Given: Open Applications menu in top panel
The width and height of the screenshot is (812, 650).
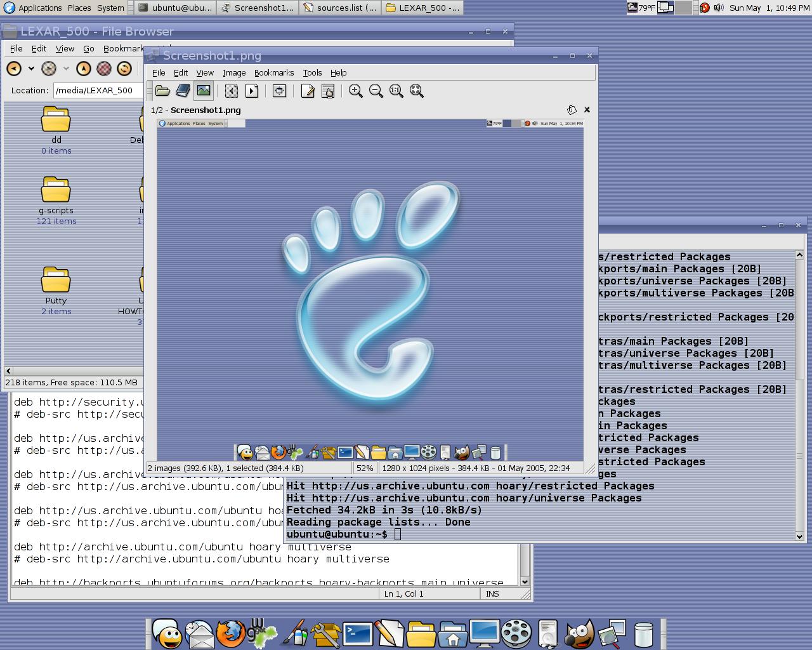Looking at the screenshot, I should coord(34,8).
